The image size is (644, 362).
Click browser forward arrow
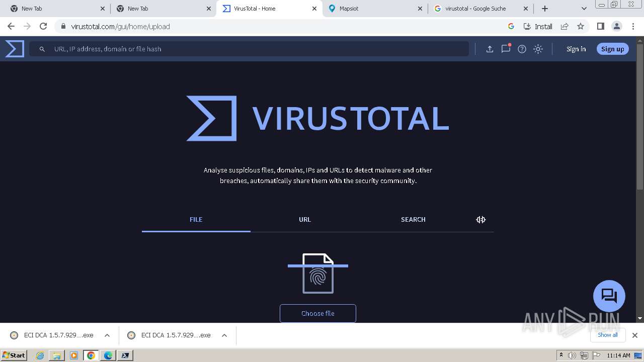point(27,26)
